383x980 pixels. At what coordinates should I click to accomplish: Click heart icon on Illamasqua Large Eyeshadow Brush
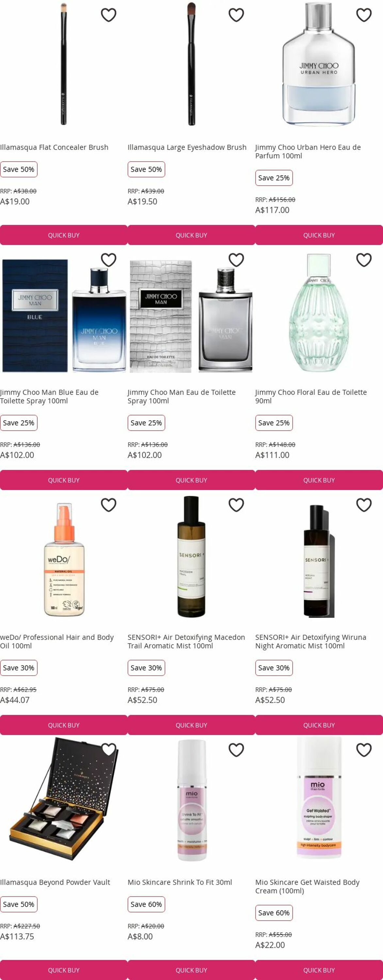tap(236, 15)
